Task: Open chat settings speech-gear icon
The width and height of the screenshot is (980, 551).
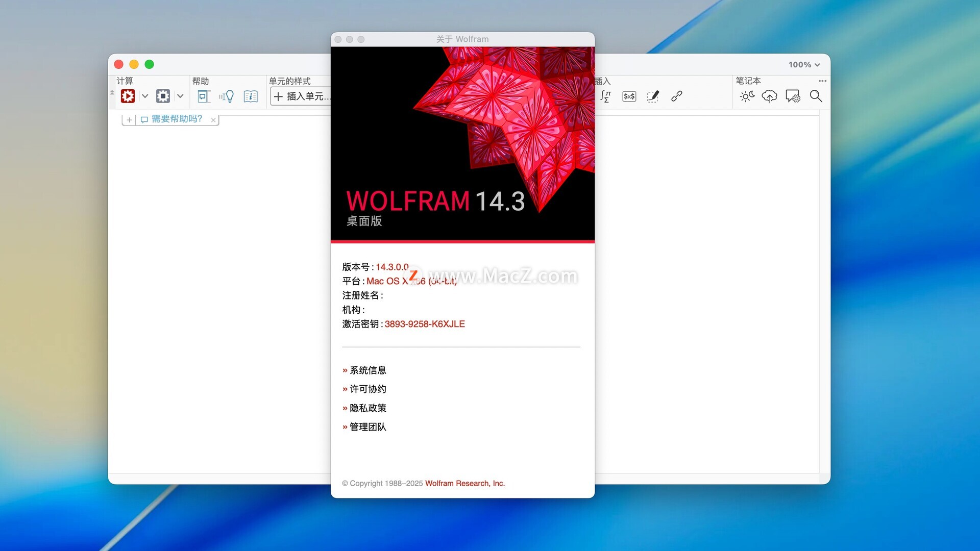Action: coord(793,96)
